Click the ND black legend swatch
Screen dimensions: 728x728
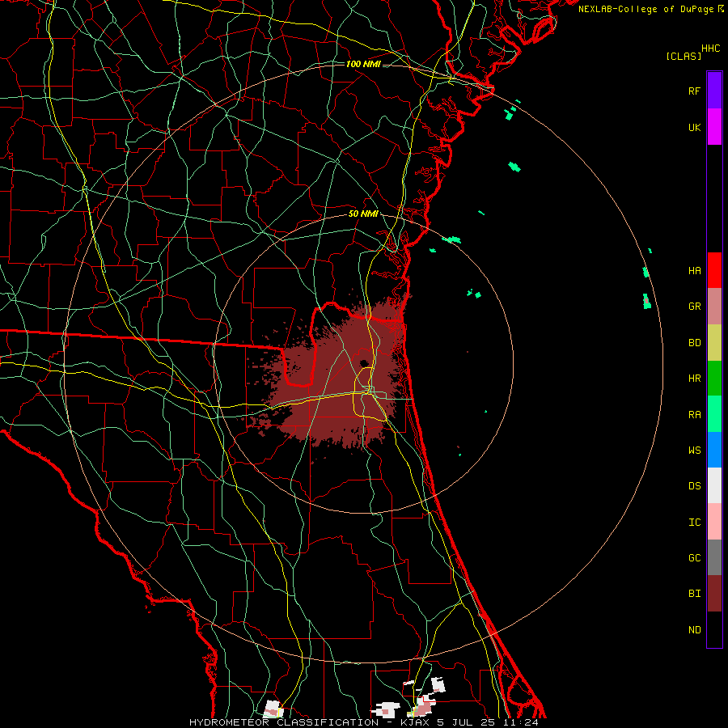click(x=714, y=629)
